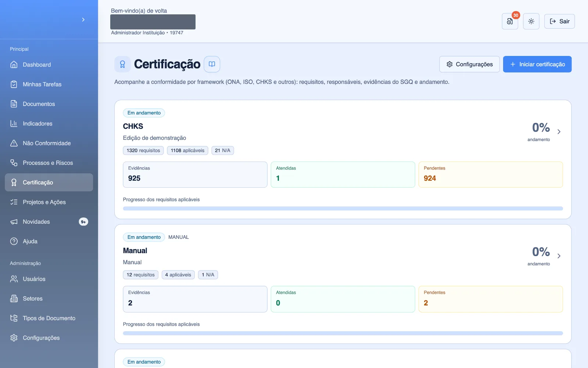The width and height of the screenshot is (588, 368).
Task: Click the Não Conformidade warning triangle icon
Action: point(14,143)
